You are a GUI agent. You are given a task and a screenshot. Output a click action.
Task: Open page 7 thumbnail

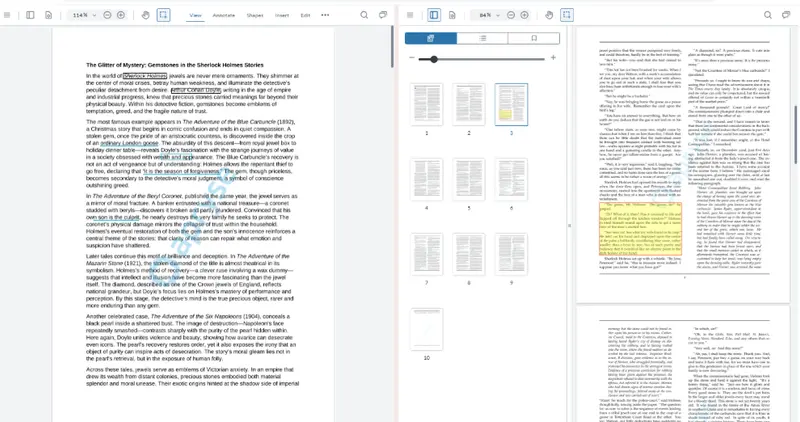click(x=427, y=254)
